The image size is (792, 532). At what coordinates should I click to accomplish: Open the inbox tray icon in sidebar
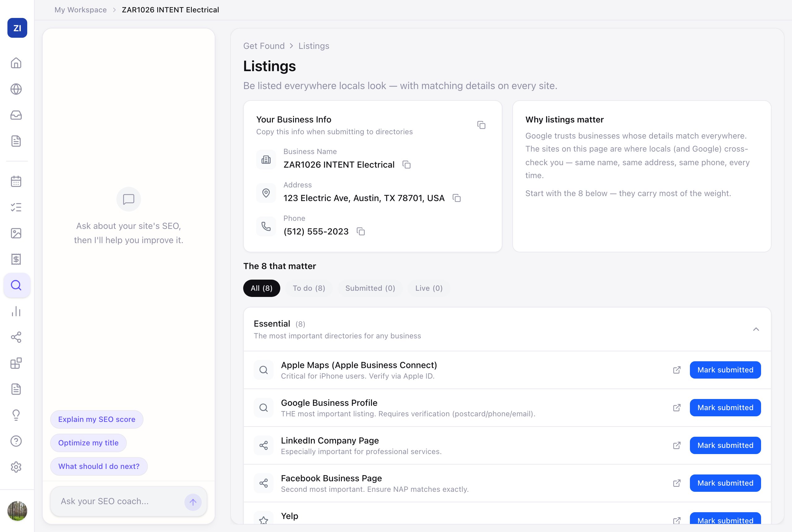[16, 115]
